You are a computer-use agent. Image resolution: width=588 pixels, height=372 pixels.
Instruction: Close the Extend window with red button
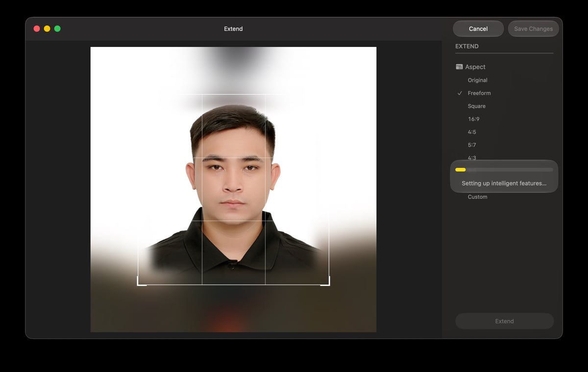coord(37,29)
